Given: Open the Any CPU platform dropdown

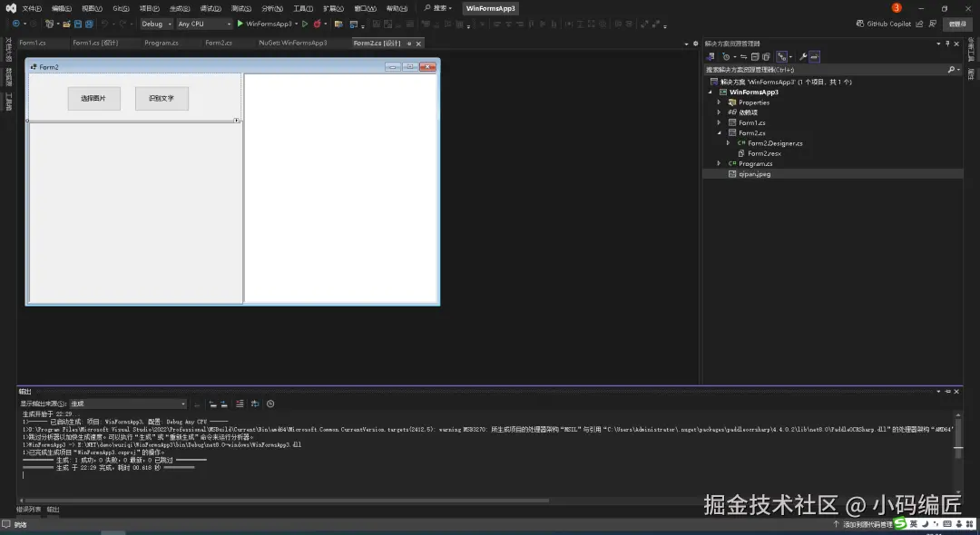Looking at the screenshot, I should pos(204,24).
